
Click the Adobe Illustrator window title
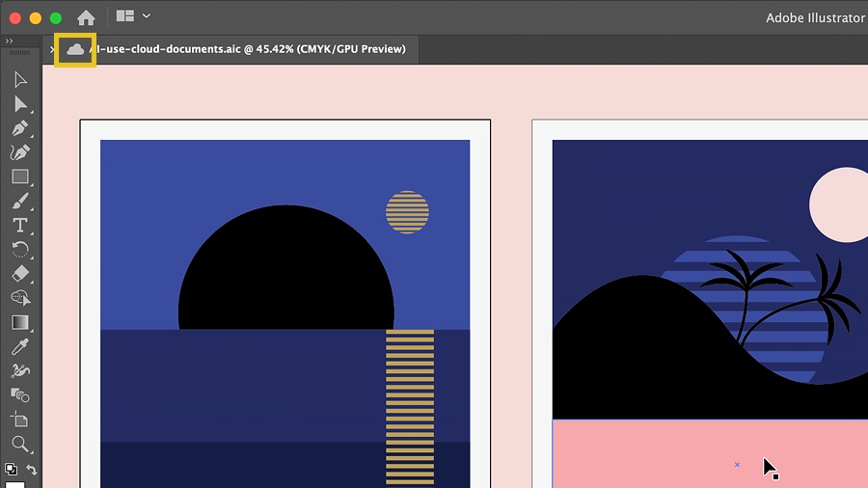point(815,17)
